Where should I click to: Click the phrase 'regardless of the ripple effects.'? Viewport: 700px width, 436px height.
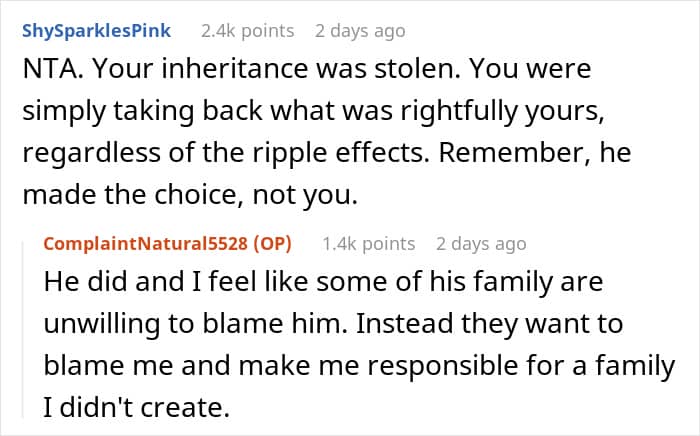pos(226,153)
